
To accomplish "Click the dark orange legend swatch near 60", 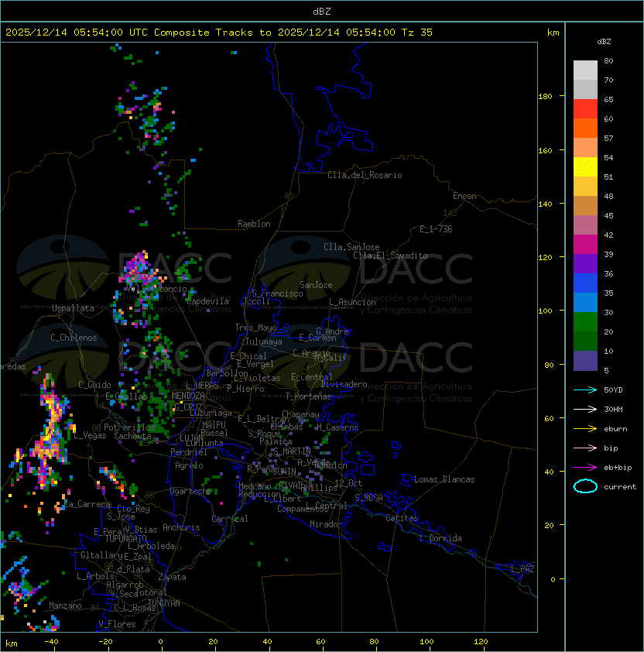I will (x=585, y=129).
